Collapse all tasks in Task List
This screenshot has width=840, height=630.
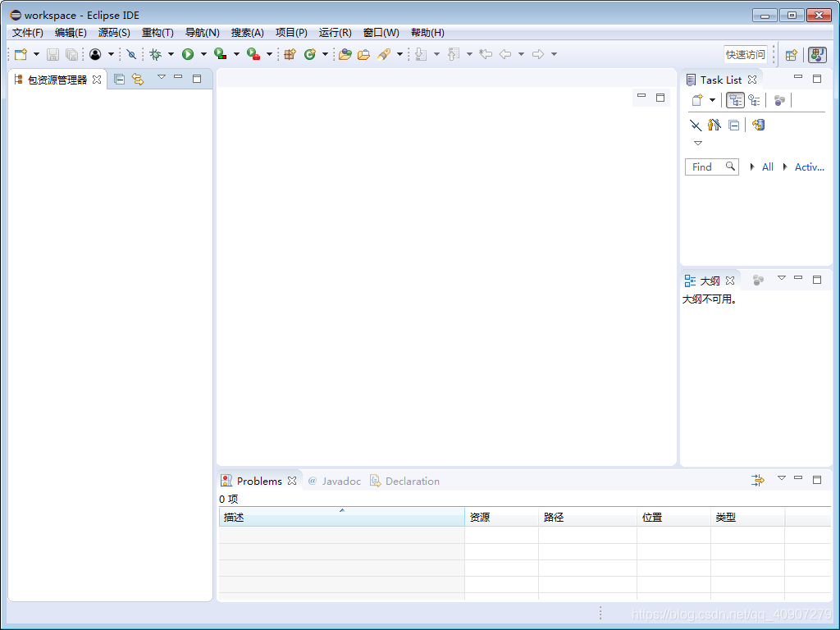point(734,126)
